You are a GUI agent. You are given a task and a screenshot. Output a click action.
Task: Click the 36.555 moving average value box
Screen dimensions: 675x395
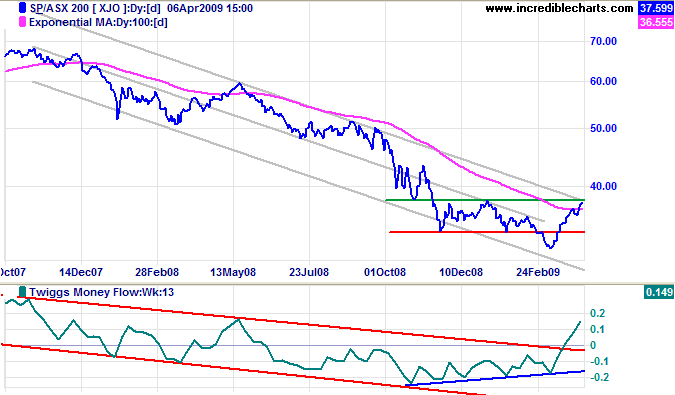[656, 22]
